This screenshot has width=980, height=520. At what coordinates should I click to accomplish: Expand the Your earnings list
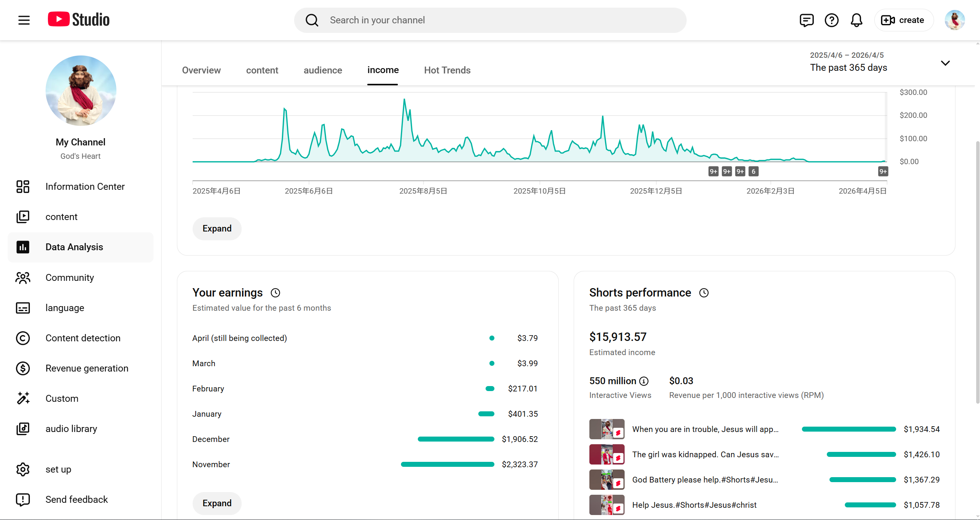217,504
